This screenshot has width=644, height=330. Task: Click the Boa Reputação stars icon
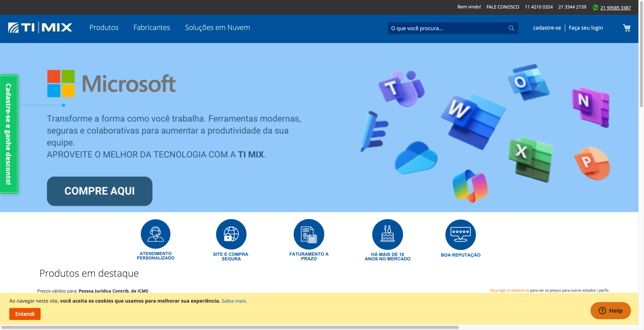pos(460,234)
